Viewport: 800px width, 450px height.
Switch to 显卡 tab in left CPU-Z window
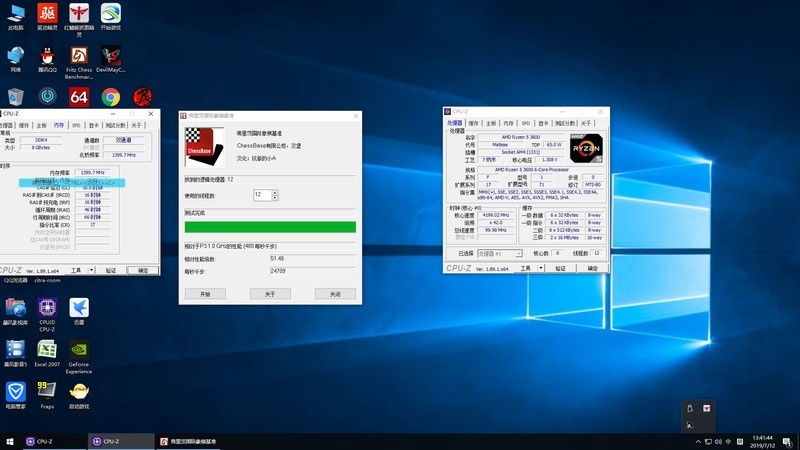click(94, 125)
